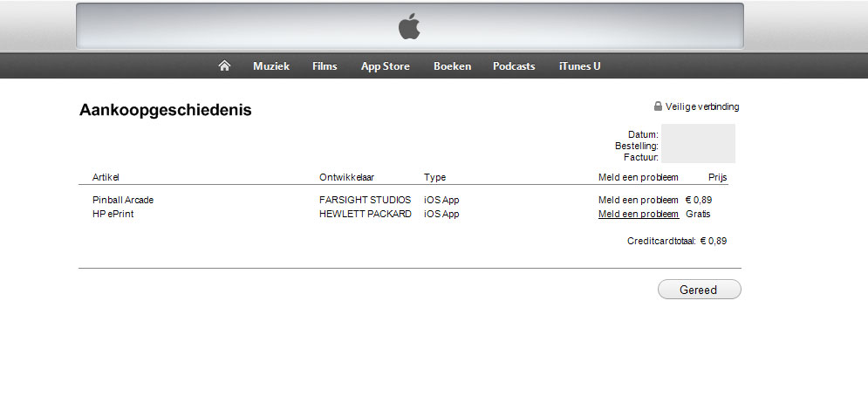Open the Muziek section
Image resolution: width=868 pixels, height=410 pixels.
[271, 66]
